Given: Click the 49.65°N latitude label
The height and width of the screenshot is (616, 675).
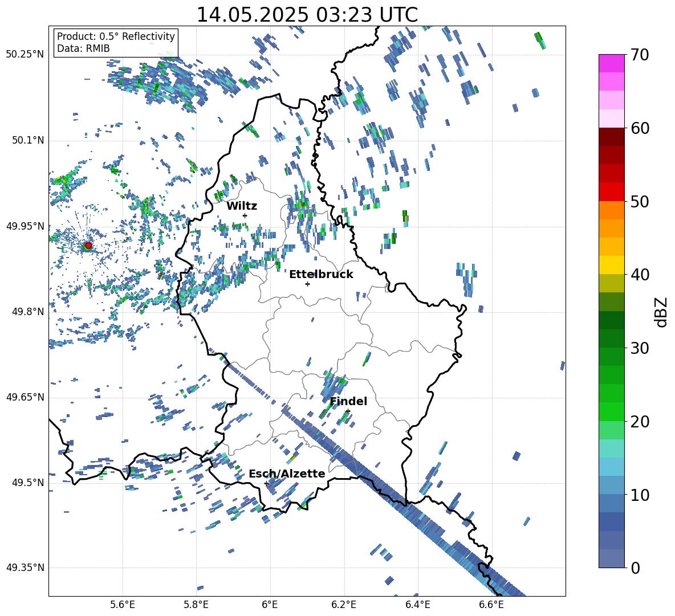Looking at the screenshot, I should tap(25, 397).
